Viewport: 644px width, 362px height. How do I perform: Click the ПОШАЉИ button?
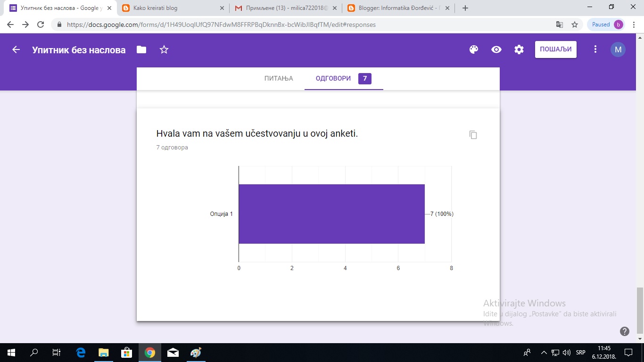(x=555, y=49)
